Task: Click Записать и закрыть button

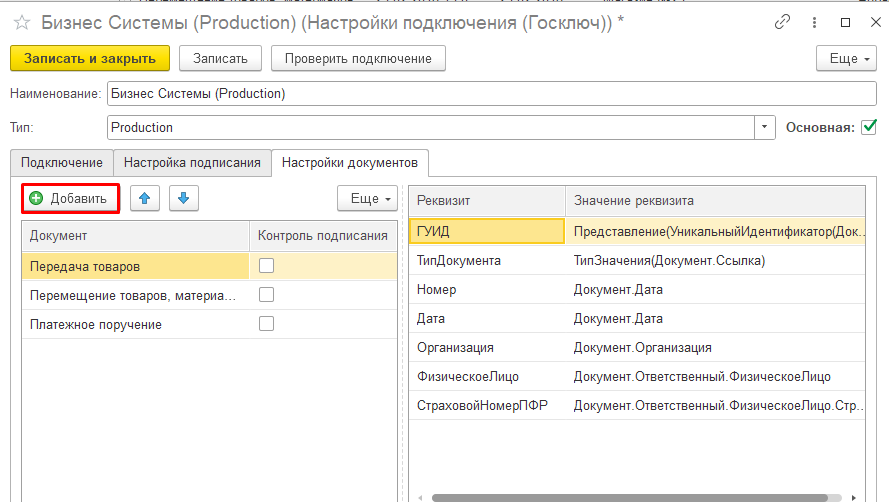Action: [x=90, y=58]
